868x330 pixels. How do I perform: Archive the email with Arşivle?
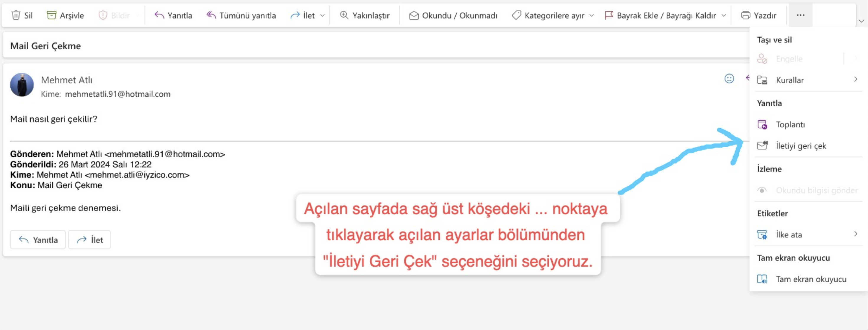click(65, 15)
